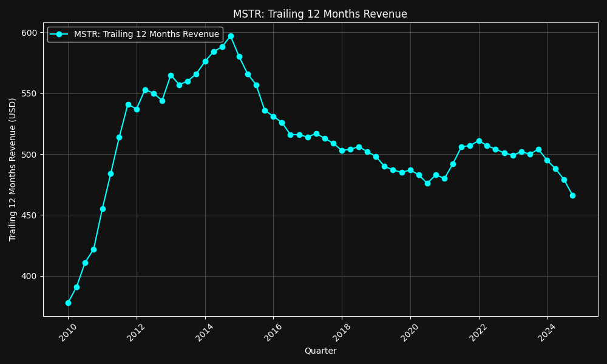Click the legend's cyan line marker

point(59,35)
